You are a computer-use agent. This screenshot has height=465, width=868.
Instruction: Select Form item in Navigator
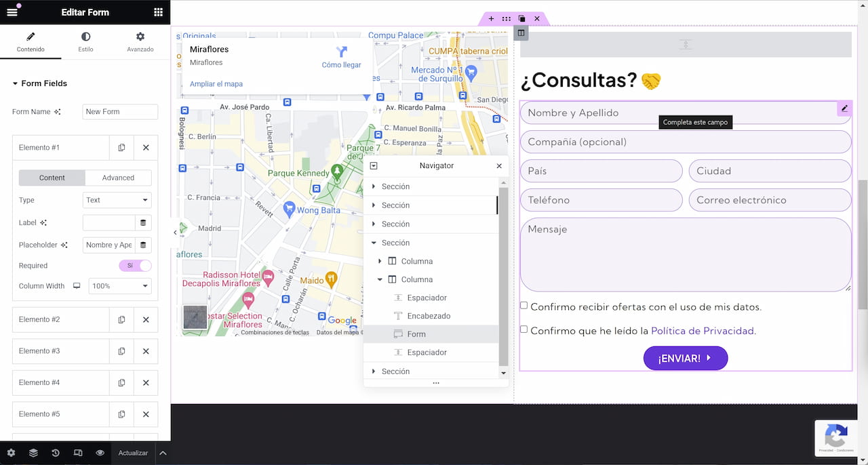coord(431,334)
